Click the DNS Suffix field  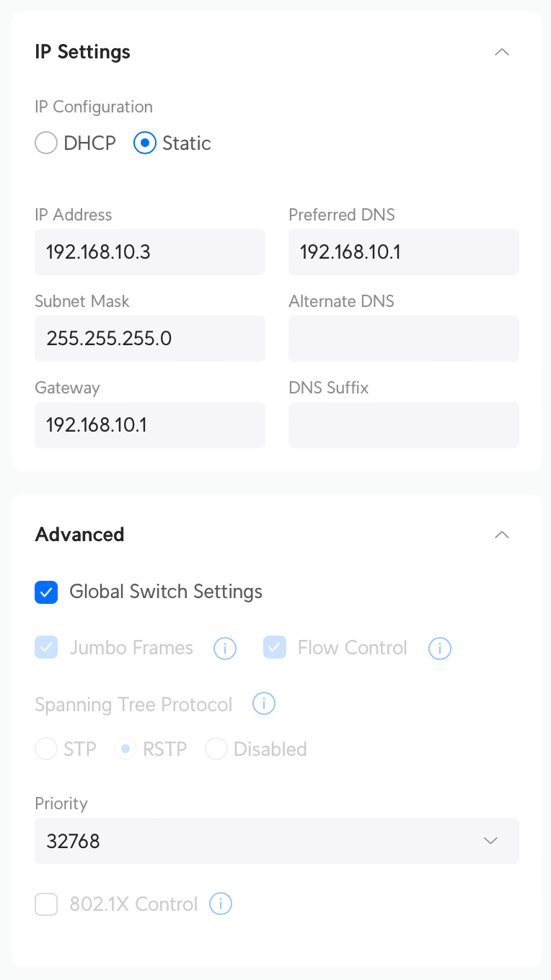click(404, 425)
